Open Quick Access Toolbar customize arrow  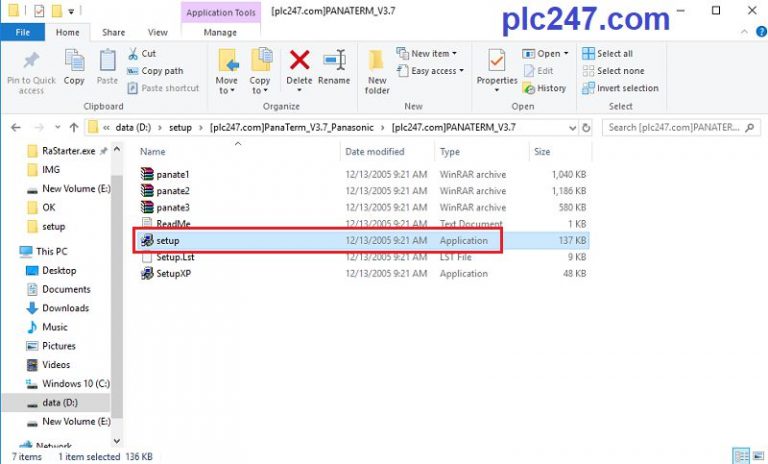pos(71,11)
